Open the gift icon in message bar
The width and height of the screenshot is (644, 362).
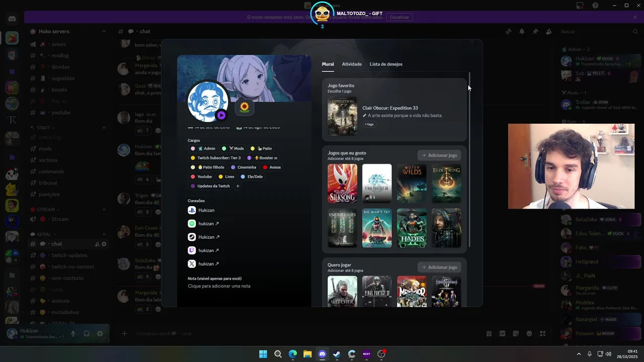click(x=489, y=333)
